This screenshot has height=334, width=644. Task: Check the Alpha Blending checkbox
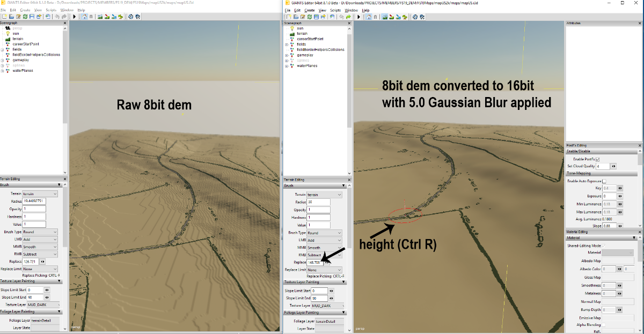tap(604, 325)
